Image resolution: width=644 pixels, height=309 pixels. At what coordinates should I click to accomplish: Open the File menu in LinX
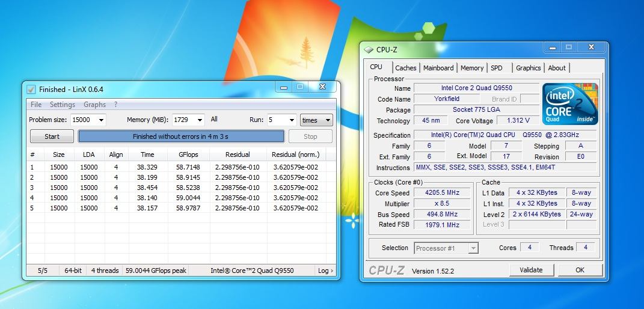[36, 105]
